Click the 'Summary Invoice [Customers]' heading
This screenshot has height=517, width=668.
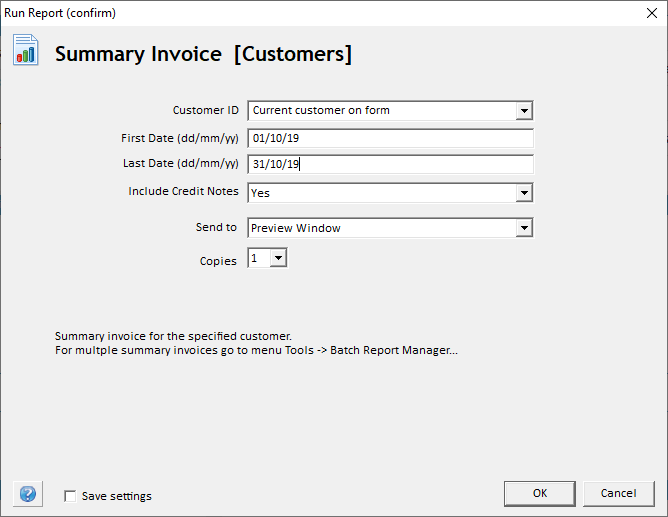(x=203, y=54)
